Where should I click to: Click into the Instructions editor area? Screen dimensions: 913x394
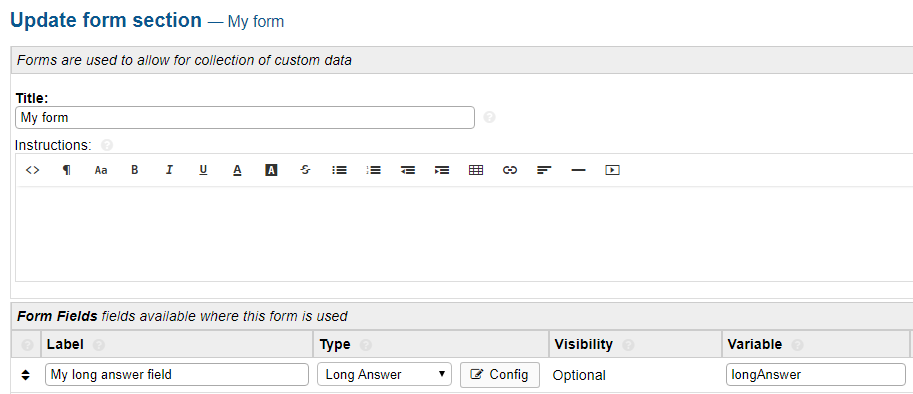click(464, 234)
